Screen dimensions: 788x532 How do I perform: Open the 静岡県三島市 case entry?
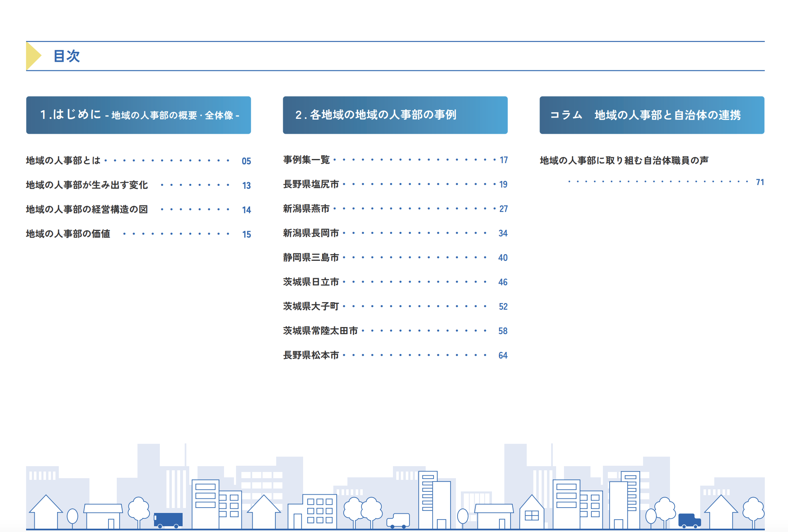(x=311, y=258)
